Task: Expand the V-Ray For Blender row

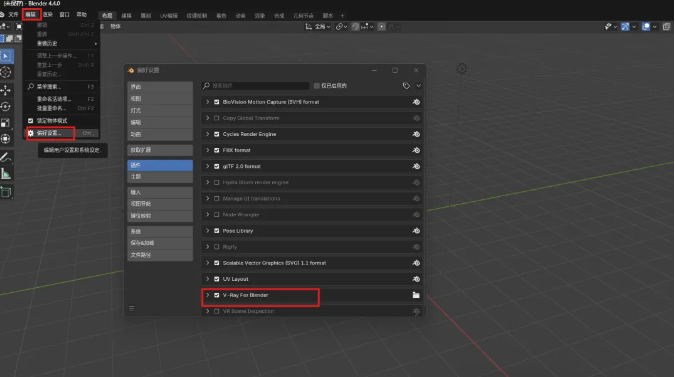Action: point(207,295)
